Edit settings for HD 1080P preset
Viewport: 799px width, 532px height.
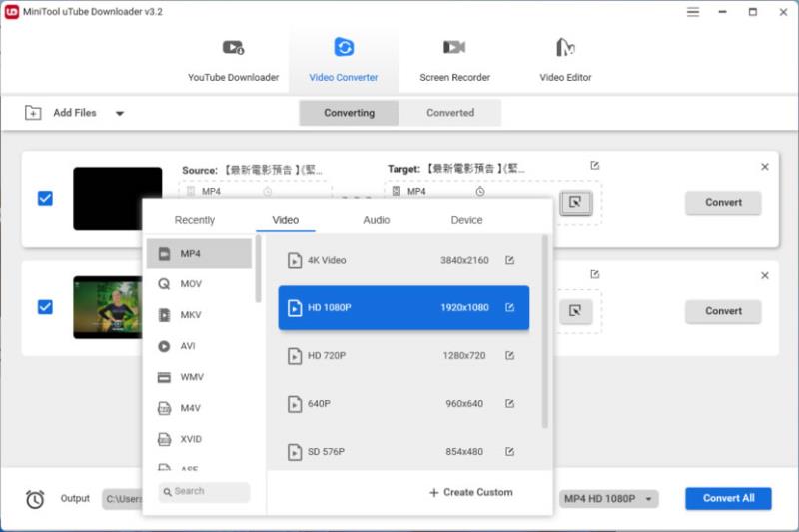[509, 307]
